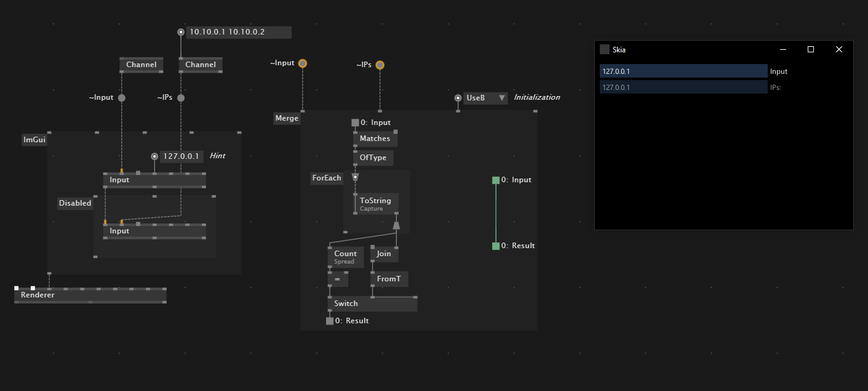
Task: Select the Count Spread node
Action: (345, 257)
